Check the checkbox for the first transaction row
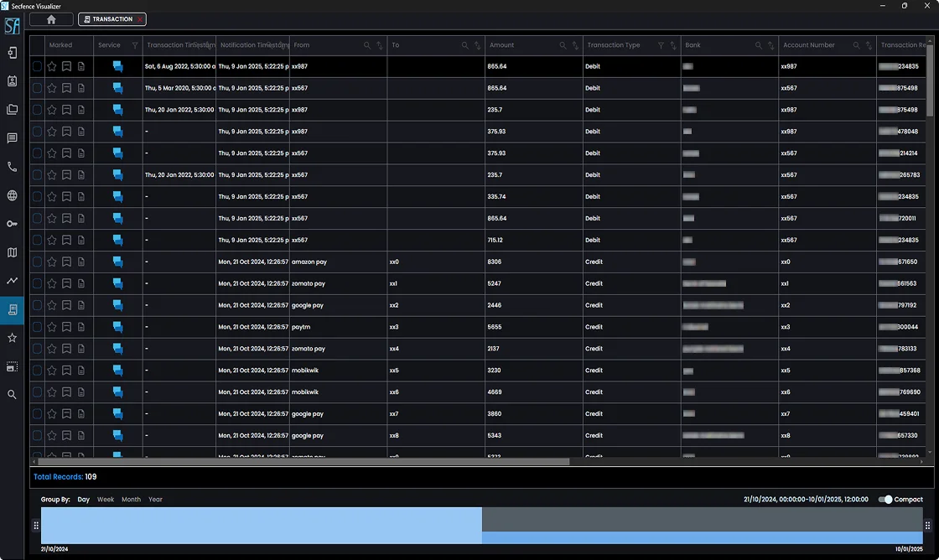939x560 pixels. pos(37,66)
